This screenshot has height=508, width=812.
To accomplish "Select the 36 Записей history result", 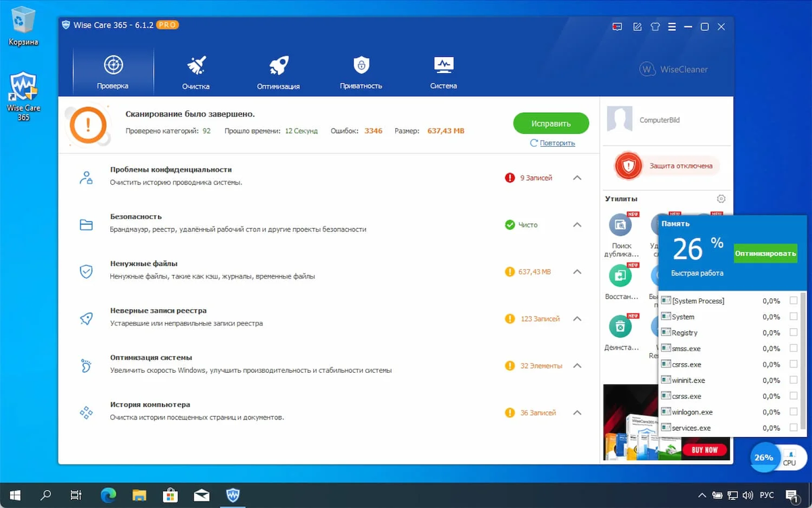I will coord(531,413).
